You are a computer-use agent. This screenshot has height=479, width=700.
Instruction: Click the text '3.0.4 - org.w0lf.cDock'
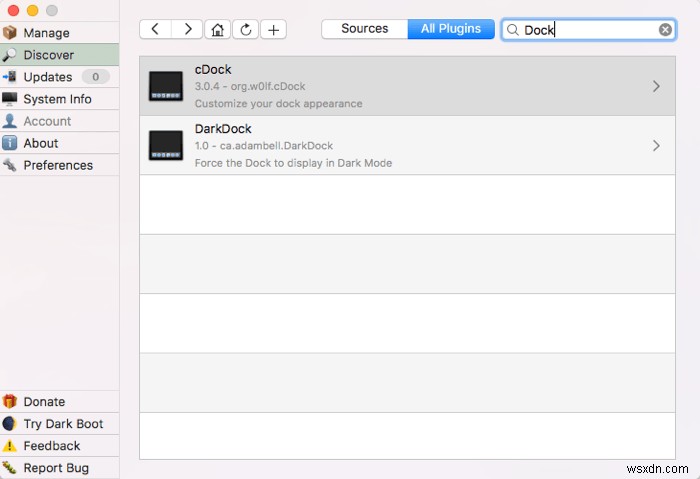point(250,86)
